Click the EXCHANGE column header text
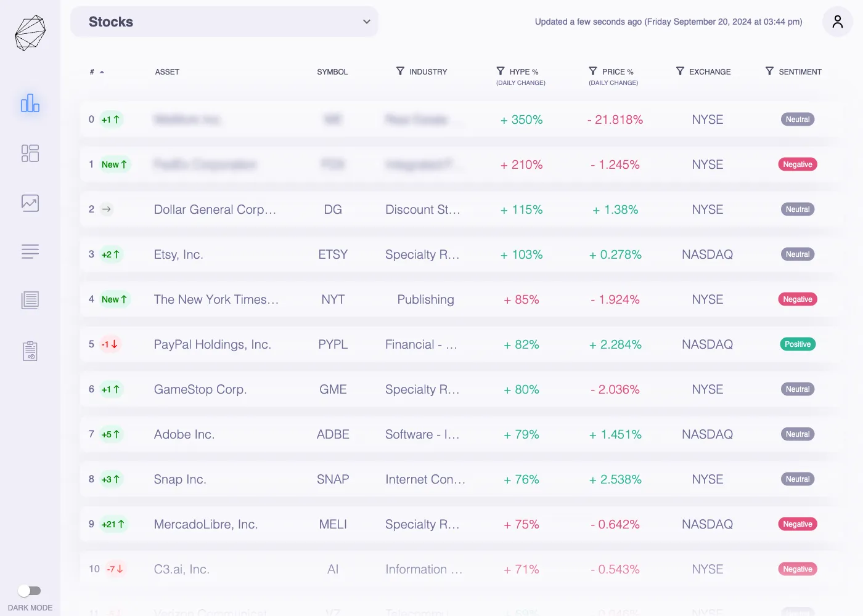This screenshot has width=863, height=616. [x=710, y=72]
